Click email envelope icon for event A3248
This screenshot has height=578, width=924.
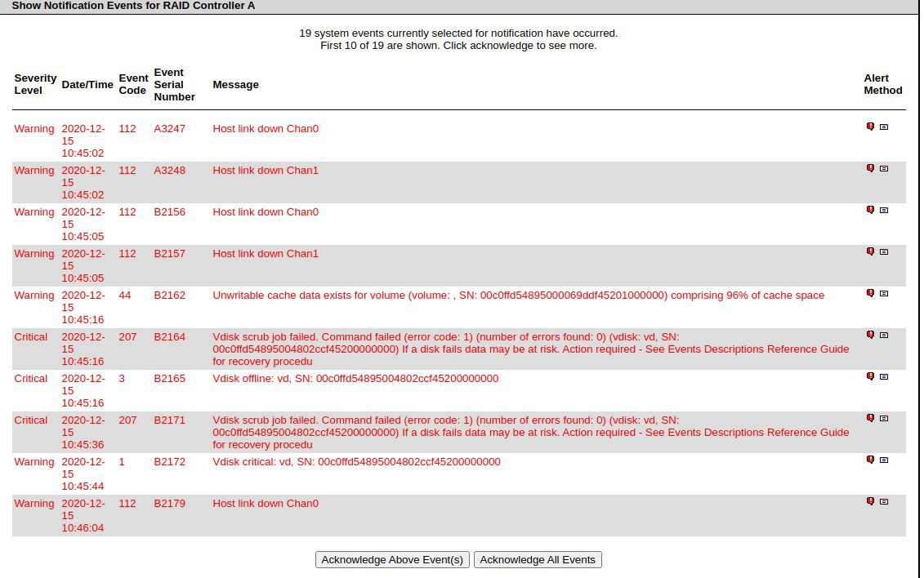point(883,169)
